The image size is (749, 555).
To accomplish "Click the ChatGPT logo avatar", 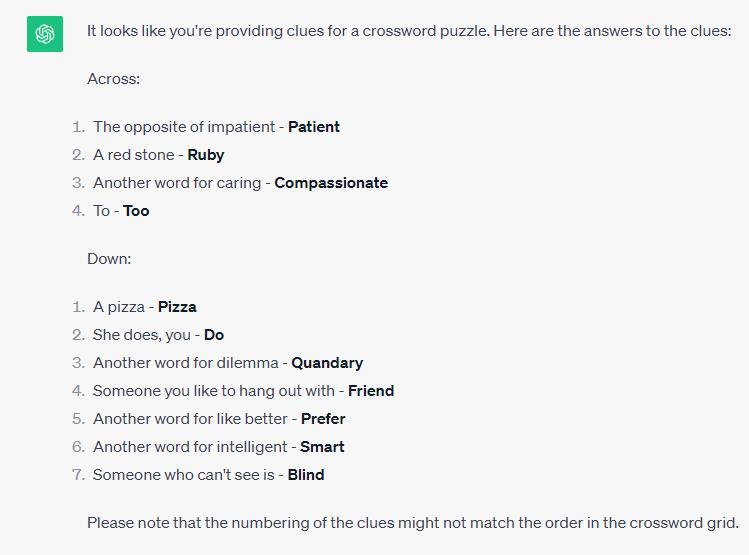I will [x=45, y=34].
